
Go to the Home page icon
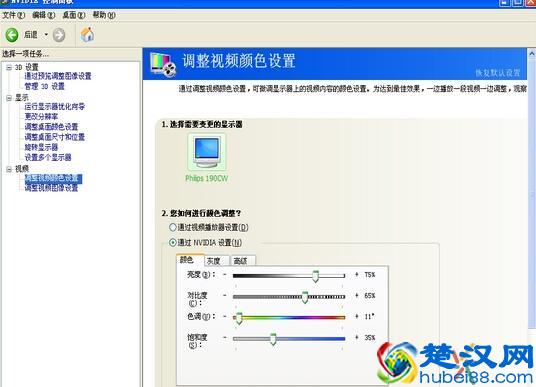point(88,35)
